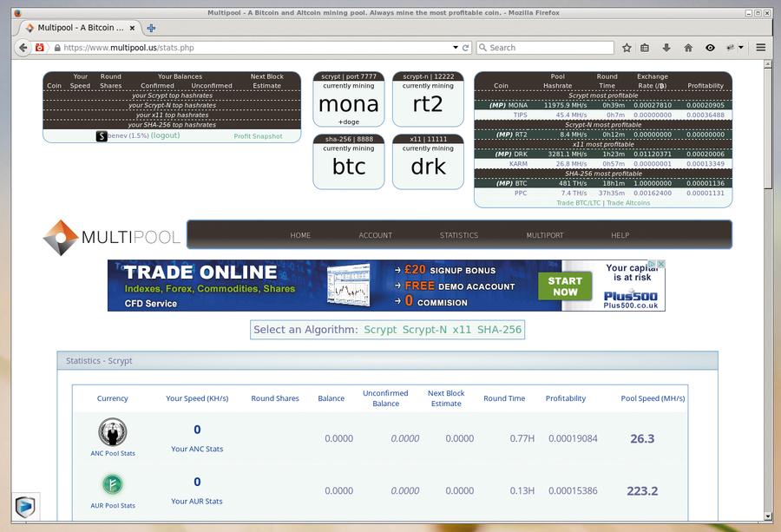Open the downloads arrow icon

click(666, 48)
